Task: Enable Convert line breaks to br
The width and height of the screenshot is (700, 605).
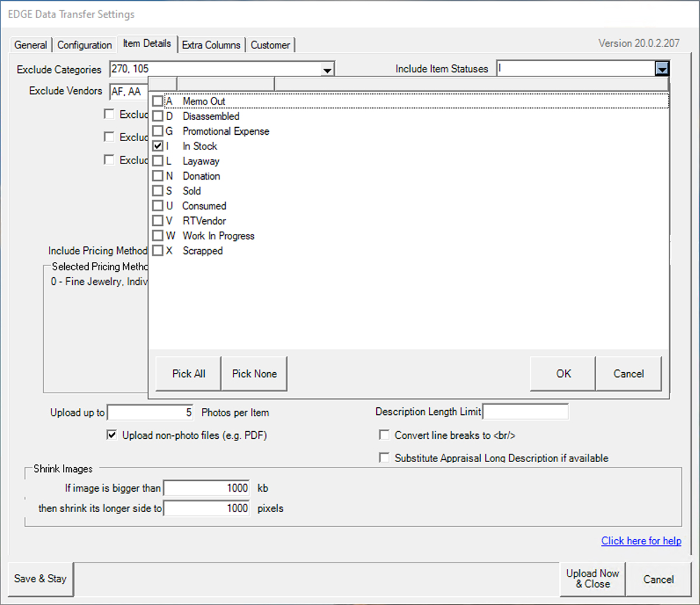Action: click(x=384, y=435)
